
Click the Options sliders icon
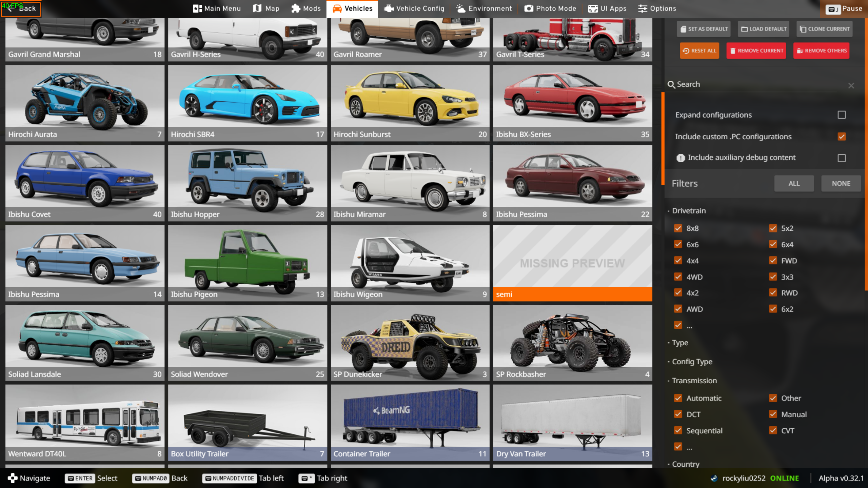643,8
